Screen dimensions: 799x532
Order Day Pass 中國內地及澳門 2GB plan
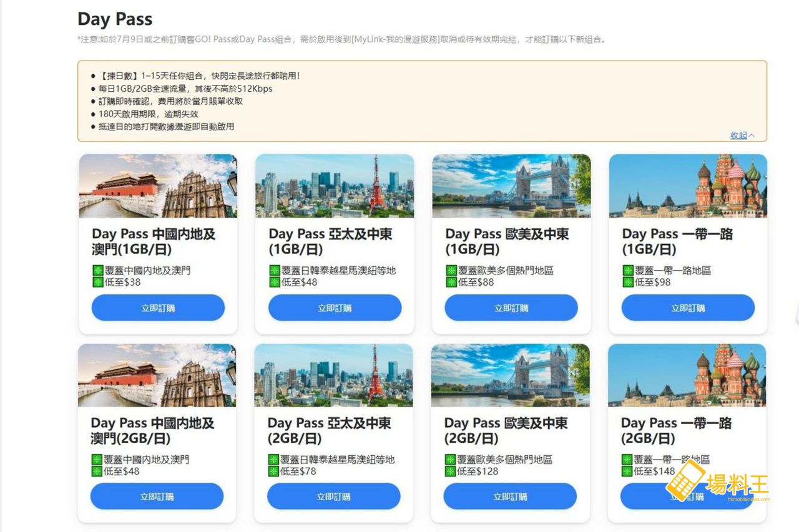[x=157, y=496]
